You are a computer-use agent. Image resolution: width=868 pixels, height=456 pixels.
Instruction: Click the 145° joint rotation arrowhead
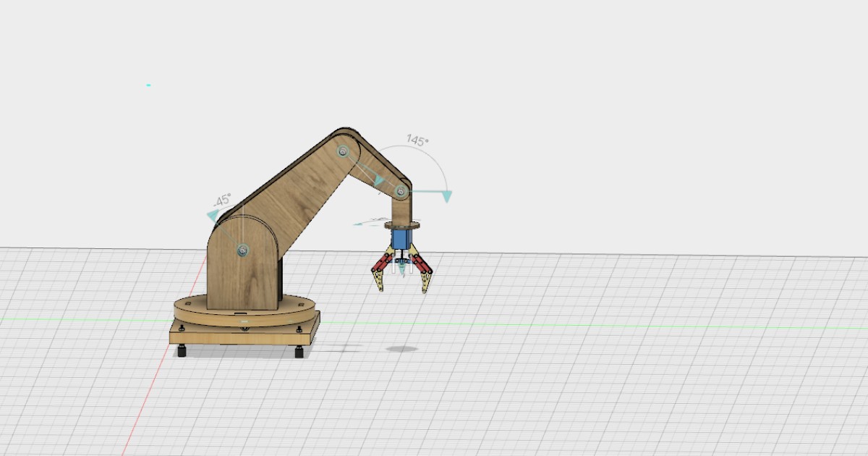pos(447,195)
